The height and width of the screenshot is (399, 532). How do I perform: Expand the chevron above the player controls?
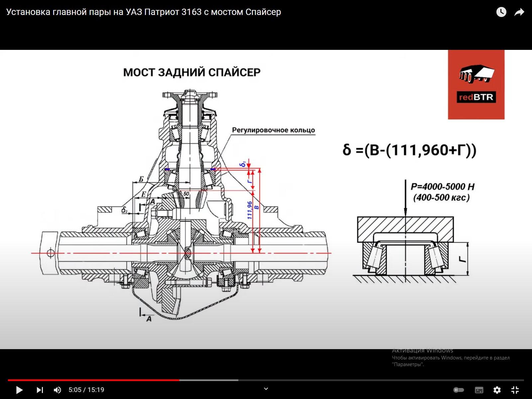[x=266, y=389]
